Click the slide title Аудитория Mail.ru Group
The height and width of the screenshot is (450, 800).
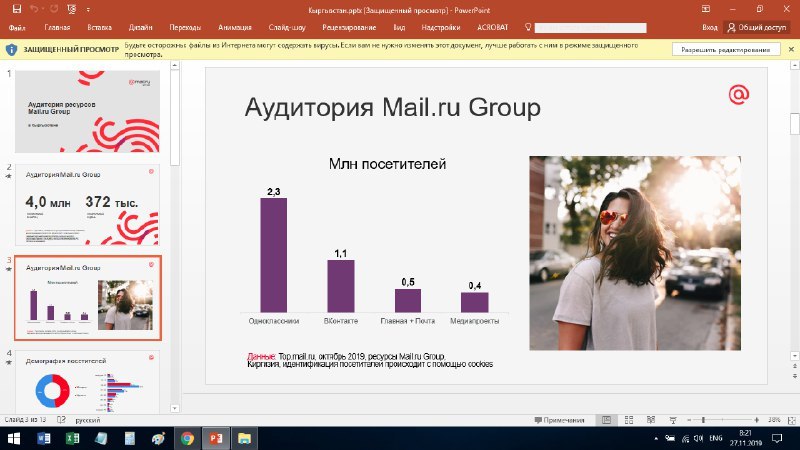[x=392, y=108]
